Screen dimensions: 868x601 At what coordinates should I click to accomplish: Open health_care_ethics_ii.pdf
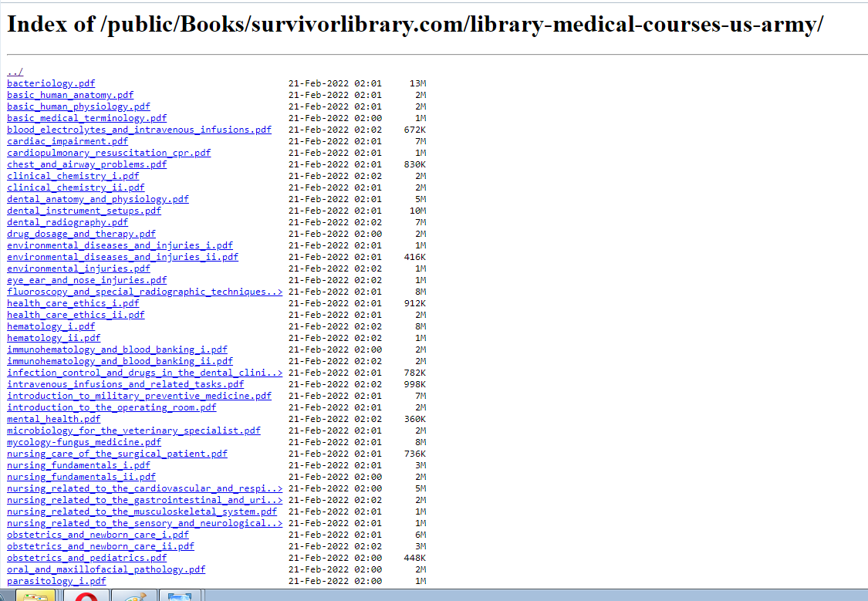76,316
